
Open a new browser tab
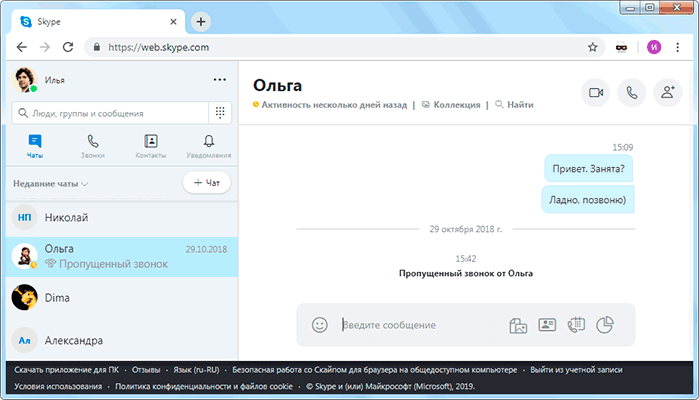pos(201,21)
